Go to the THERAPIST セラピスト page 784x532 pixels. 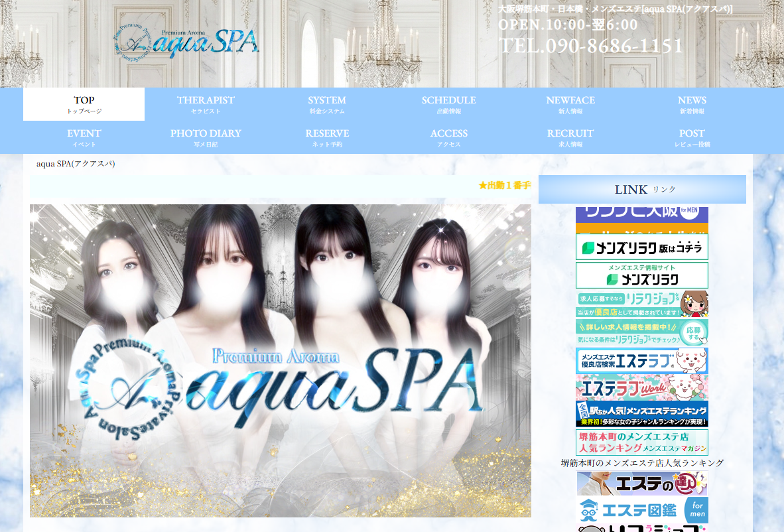click(x=206, y=105)
